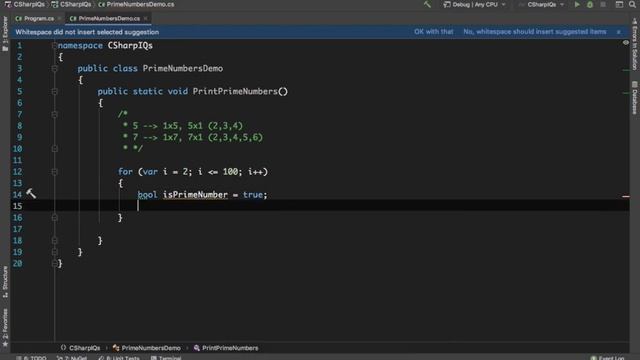This screenshot has width=640, height=360.
Task: Run the project with the green play button
Action: click(x=577, y=4)
